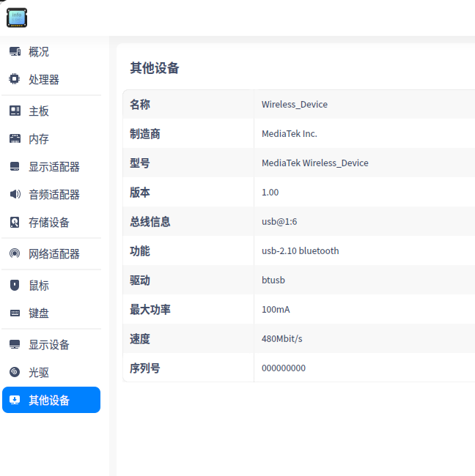The width and height of the screenshot is (475, 476).
Task: Select the 网络适配器 network icon
Action: [x=15, y=253]
